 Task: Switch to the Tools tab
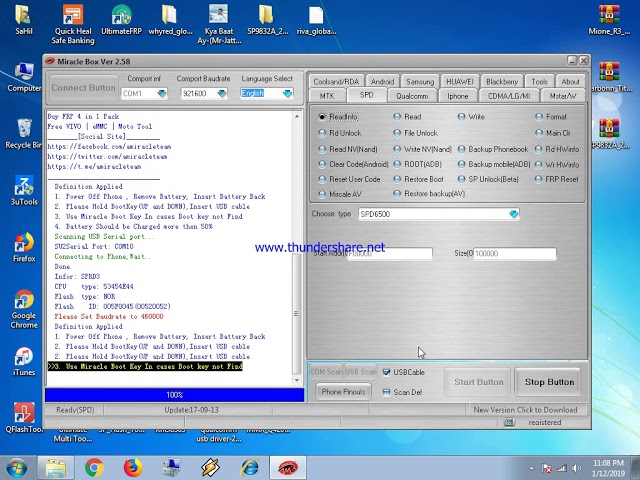tap(539, 81)
